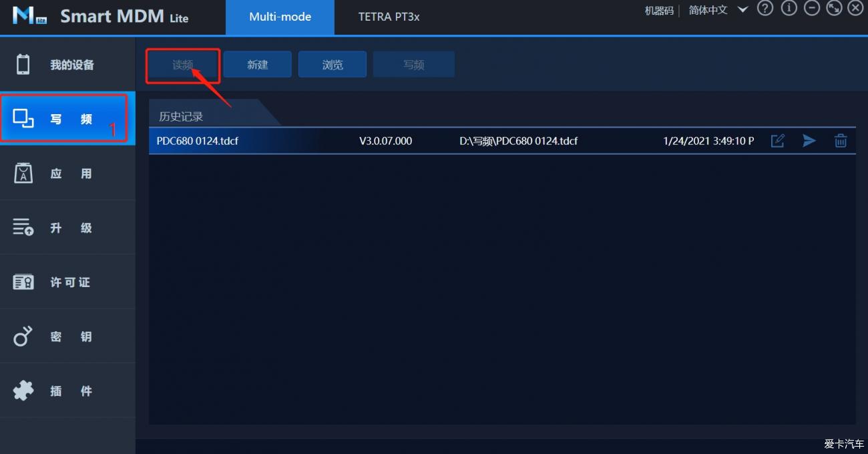The height and width of the screenshot is (454, 868).
Task: Open 我的设备 in the sidebar
Action: pyautogui.click(x=67, y=65)
